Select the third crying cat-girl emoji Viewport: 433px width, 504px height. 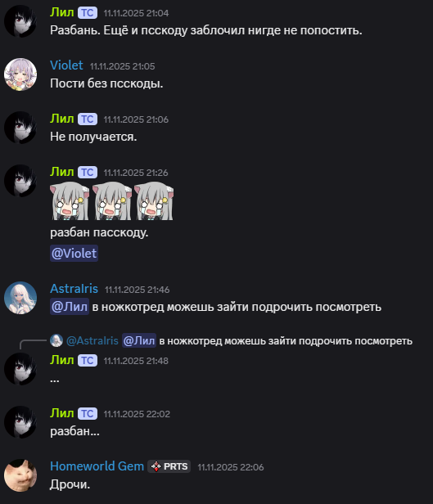(154, 201)
